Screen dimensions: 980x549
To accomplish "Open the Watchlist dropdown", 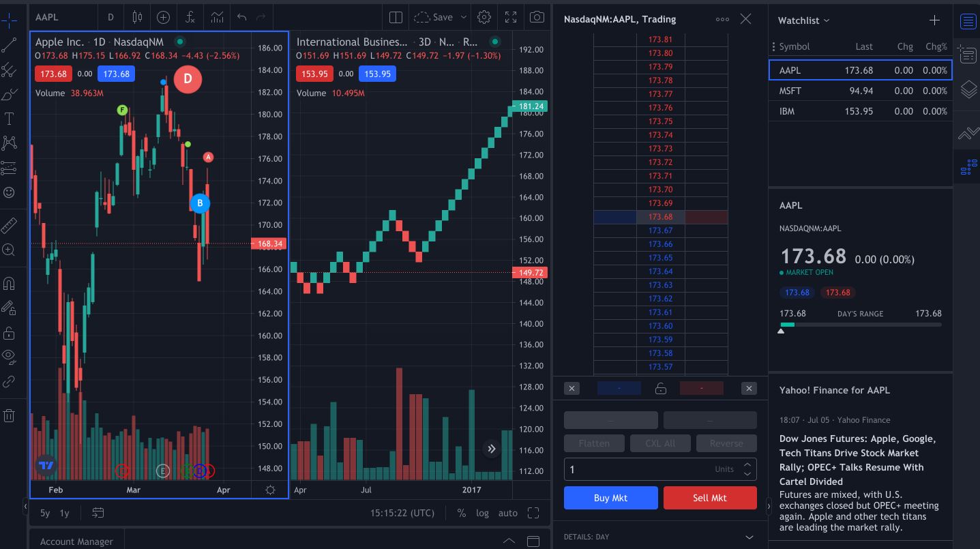I will click(803, 20).
